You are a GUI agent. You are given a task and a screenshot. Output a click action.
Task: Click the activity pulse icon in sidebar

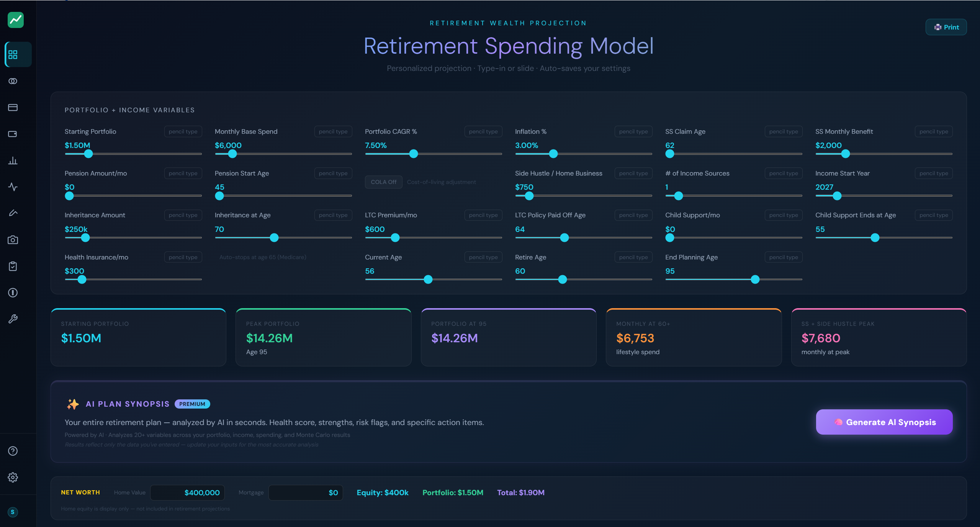point(13,187)
